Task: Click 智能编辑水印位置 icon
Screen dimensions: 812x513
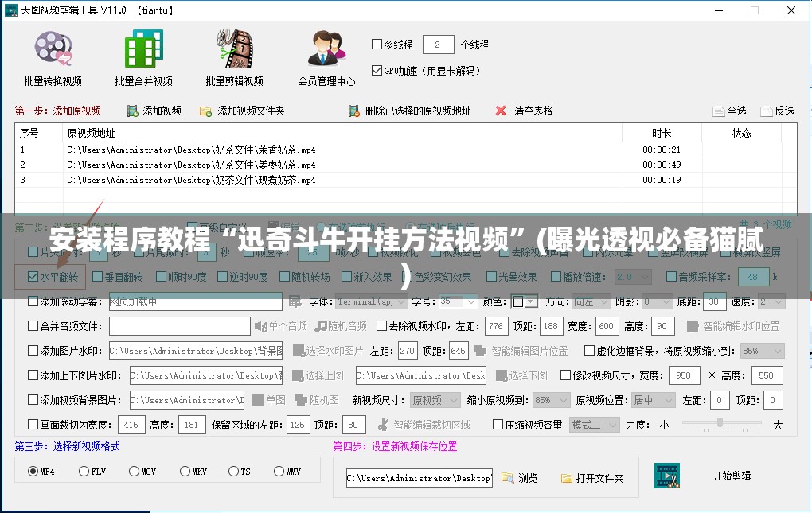Action: pyautogui.click(x=693, y=326)
